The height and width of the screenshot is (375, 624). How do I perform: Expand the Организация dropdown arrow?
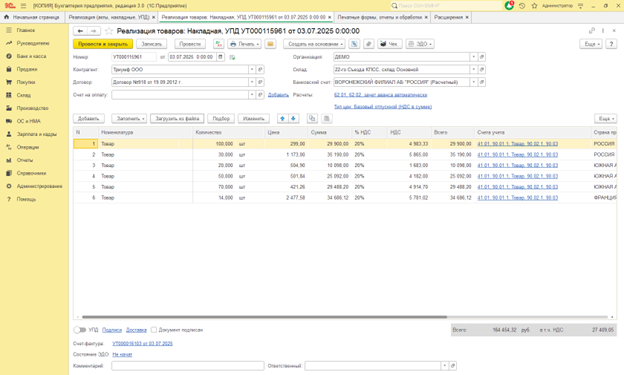coord(474,57)
